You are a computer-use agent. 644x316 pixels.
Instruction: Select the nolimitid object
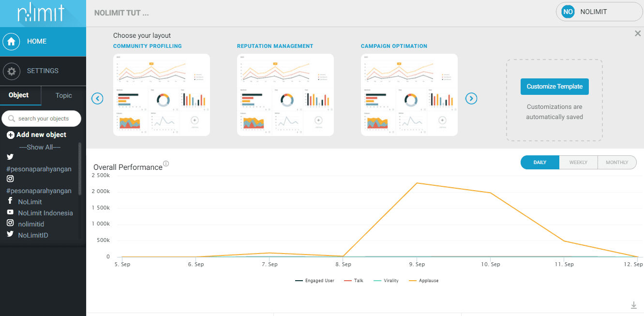(31, 224)
